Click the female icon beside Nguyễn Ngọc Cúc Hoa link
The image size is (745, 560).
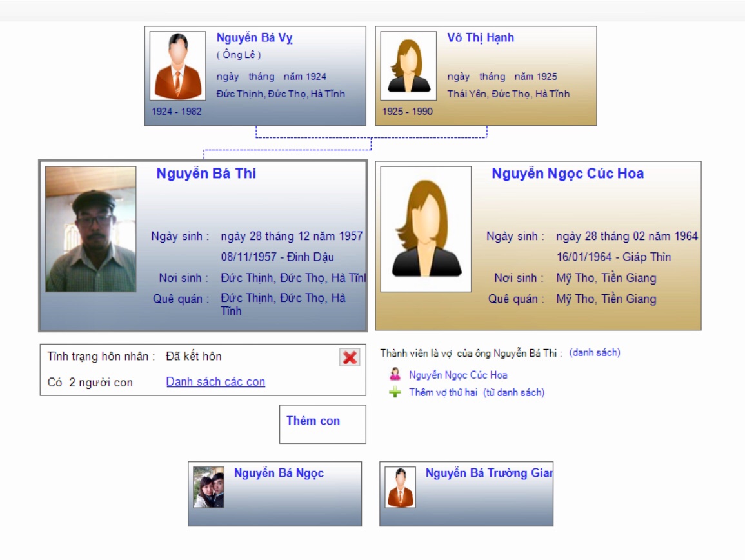[395, 374]
